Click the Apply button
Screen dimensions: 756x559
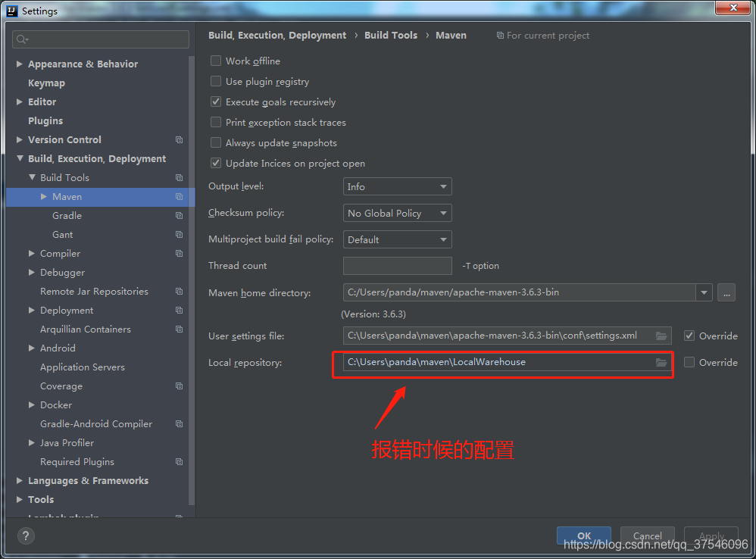[x=711, y=536]
